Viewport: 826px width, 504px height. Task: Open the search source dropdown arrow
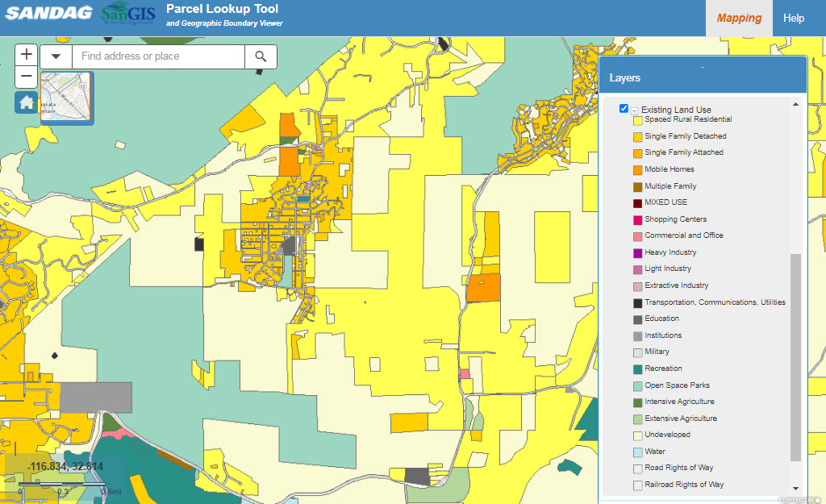pyautogui.click(x=56, y=56)
